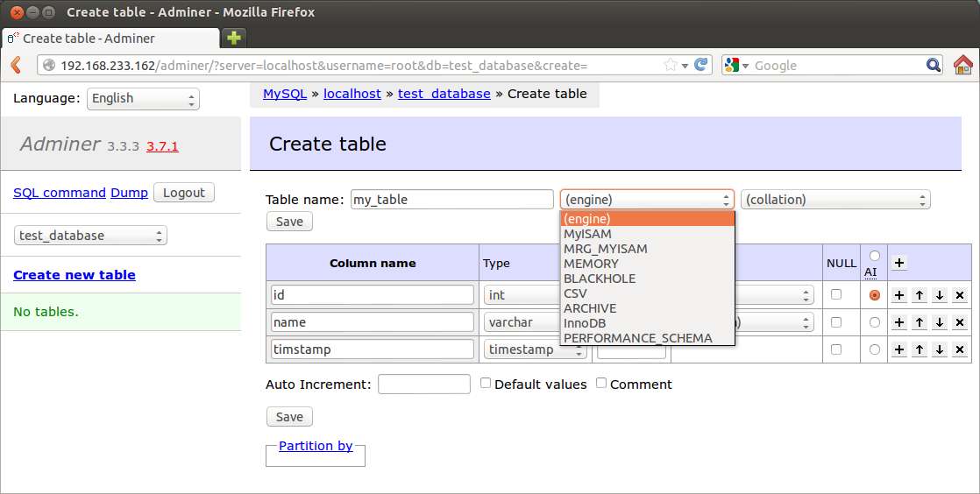Screen dimensions: 980x494
Task: Add a column after the timestamp row
Action: click(898, 349)
